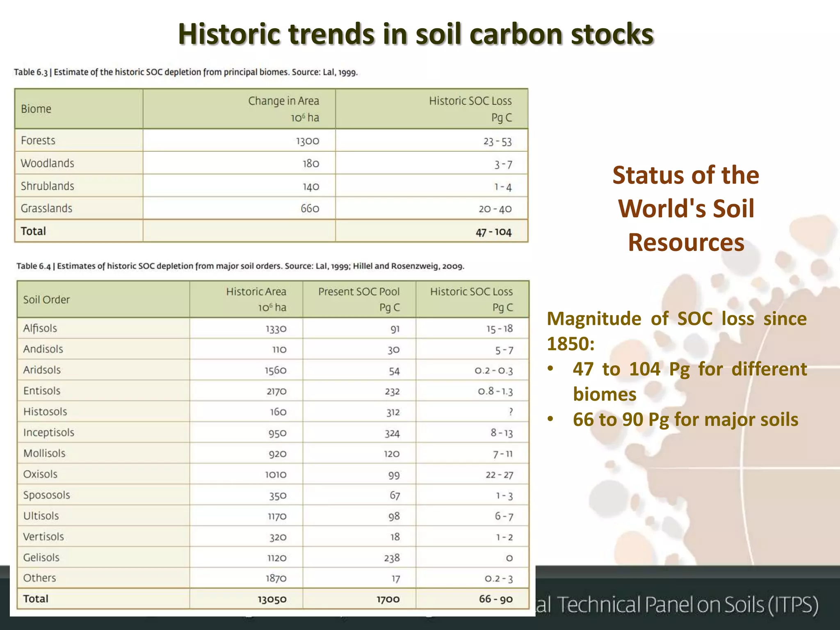Image resolution: width=840 pixels, height=630 pixels.
Task: Click the 66 - 90 total loss cell
Action: pos(495,599)
